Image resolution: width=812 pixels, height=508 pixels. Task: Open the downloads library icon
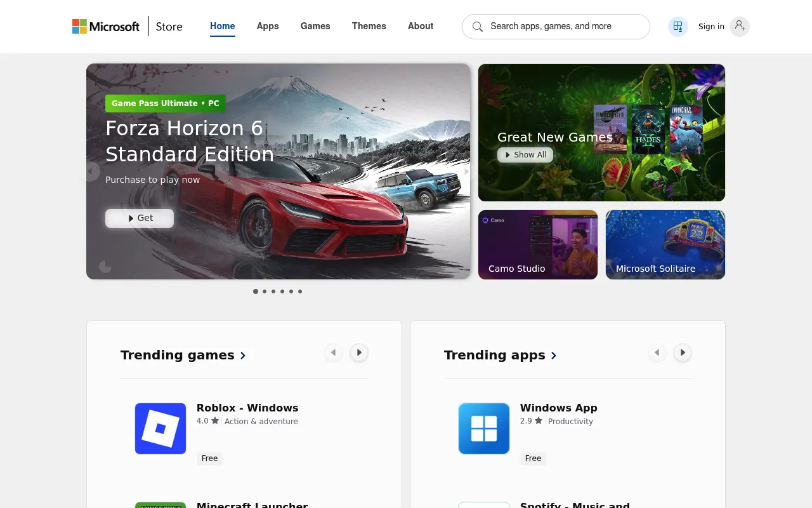pyautogui.click(x=678, y=27)
